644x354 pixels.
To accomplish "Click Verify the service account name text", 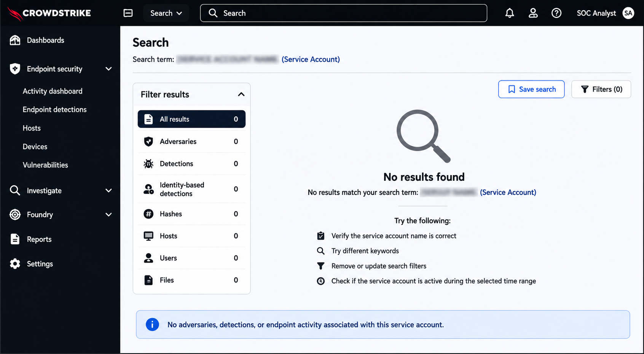I will (x=394, y=236).
